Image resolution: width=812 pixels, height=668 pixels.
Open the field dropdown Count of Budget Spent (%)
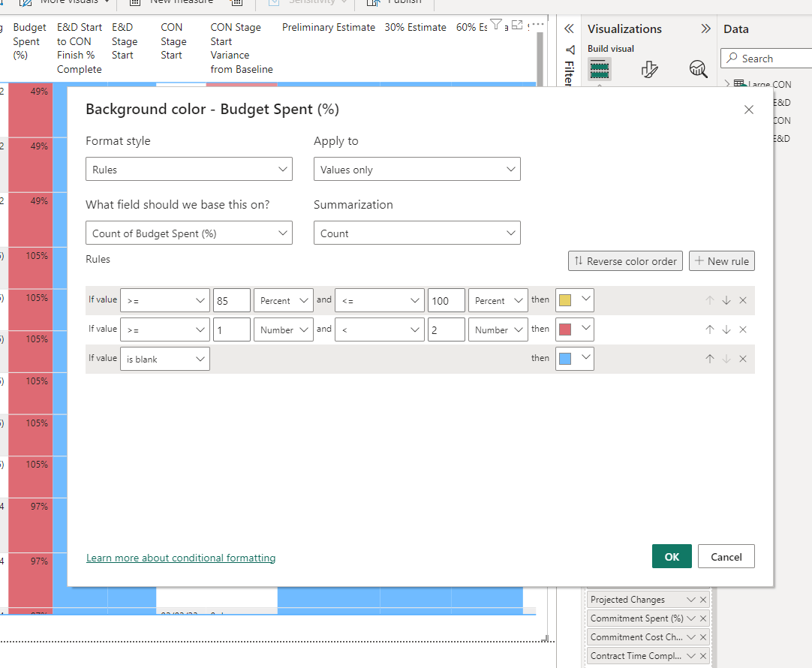189,233
